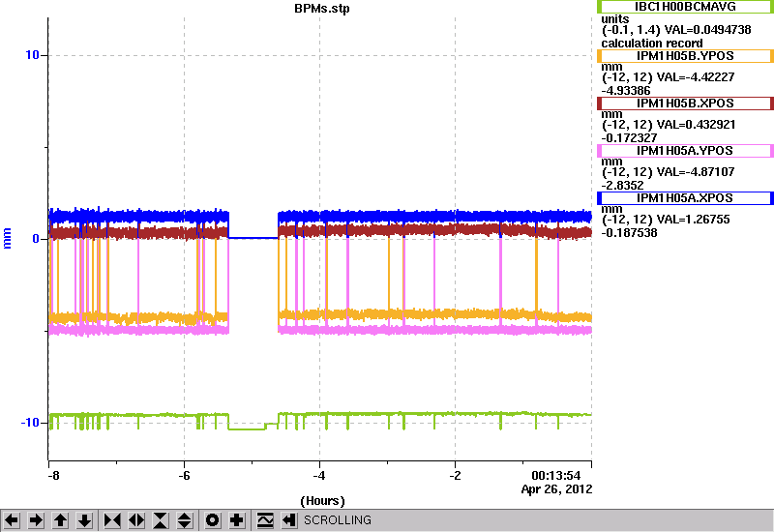Click the (Hours) x-axis label

(x=322, y=501)
